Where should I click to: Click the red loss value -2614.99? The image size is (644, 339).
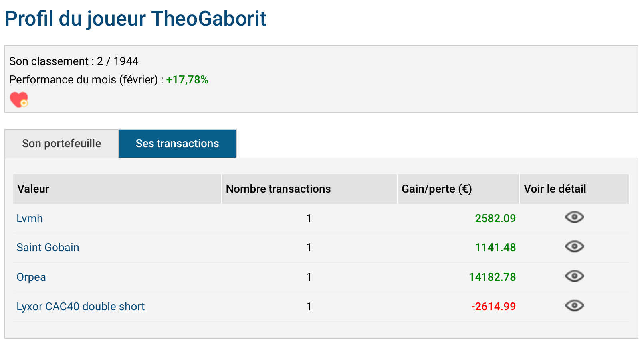[493, 307]
